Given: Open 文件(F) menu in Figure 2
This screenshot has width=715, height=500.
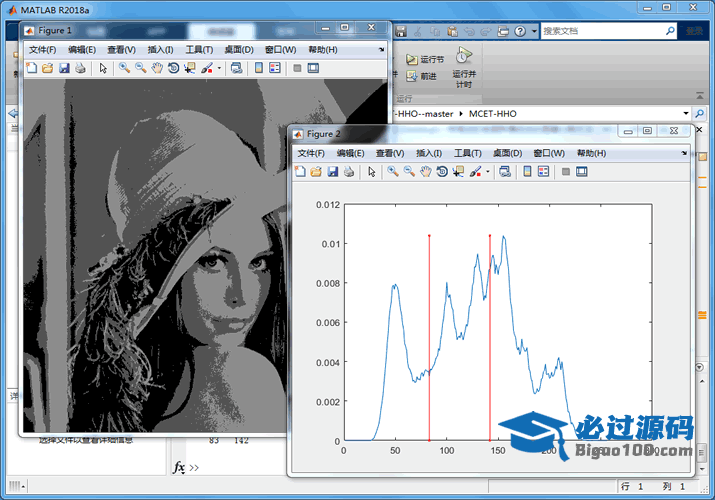Looking at the screenshot, I should click(311, 153).
